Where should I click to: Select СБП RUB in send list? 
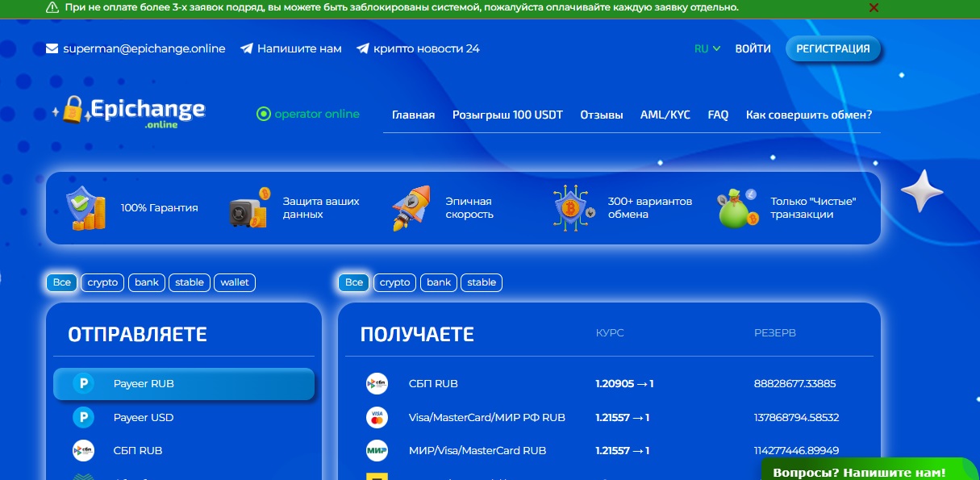coord(184,451)
